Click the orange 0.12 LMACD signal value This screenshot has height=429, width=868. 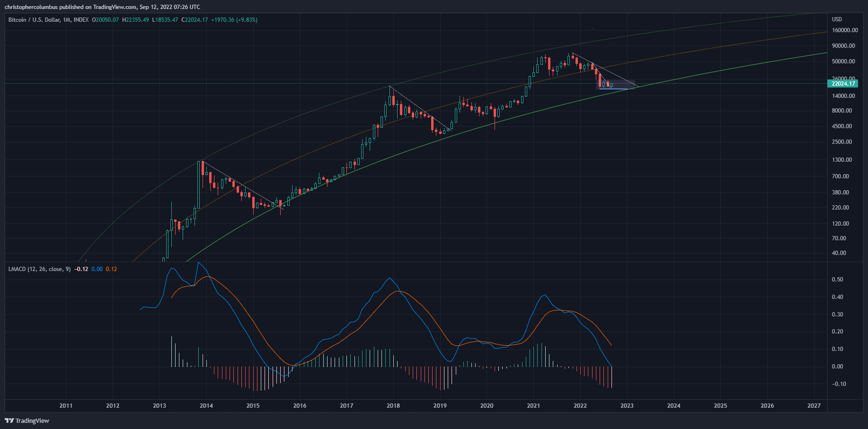111,269
